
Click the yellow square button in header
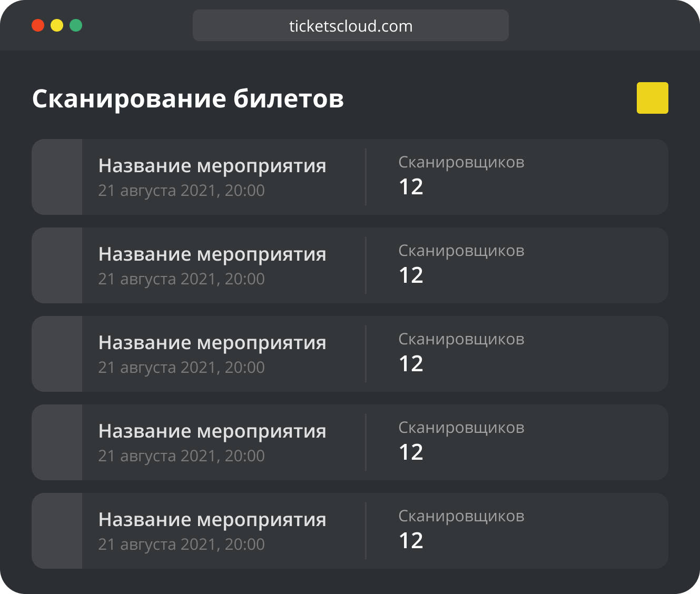652,98
